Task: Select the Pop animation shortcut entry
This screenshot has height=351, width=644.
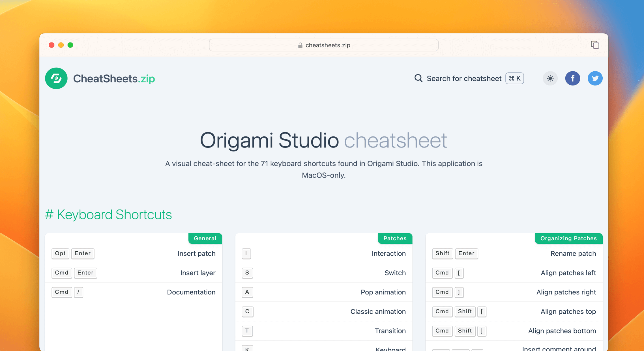Action: point(324,292)
